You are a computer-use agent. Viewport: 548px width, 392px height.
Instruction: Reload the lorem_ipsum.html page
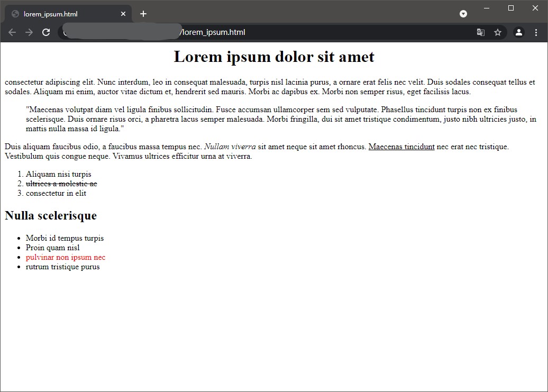[x=46, y=32]
